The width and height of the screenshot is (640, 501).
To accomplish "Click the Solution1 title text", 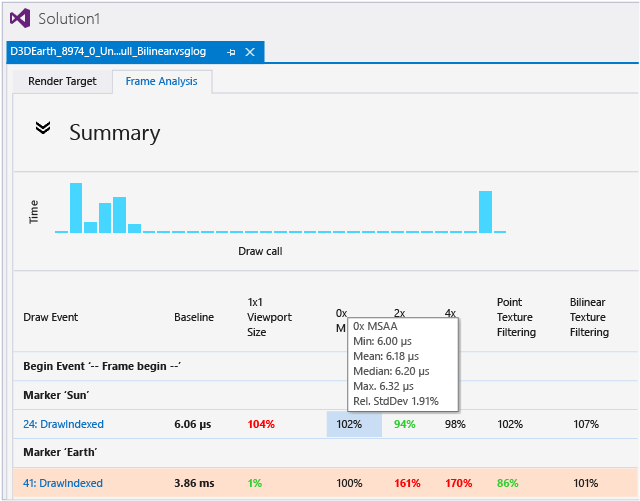I will [69, 19].
